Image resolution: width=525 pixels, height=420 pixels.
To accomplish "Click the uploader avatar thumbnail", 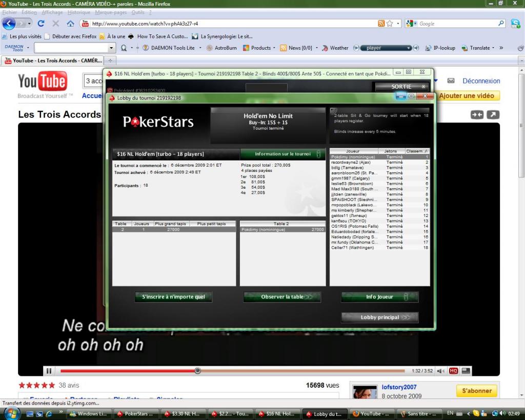I will (x=365, y=391).
